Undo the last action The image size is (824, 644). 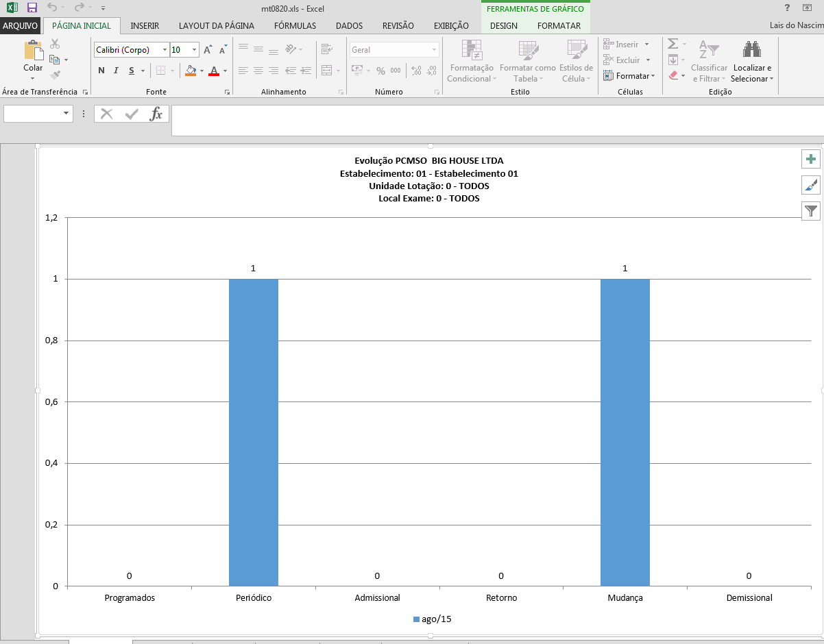click(x=52, y=8)
